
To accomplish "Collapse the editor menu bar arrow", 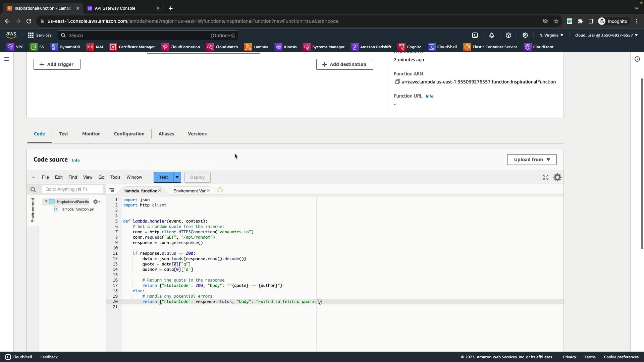I will pyautogui.click(x=34, y=177).
